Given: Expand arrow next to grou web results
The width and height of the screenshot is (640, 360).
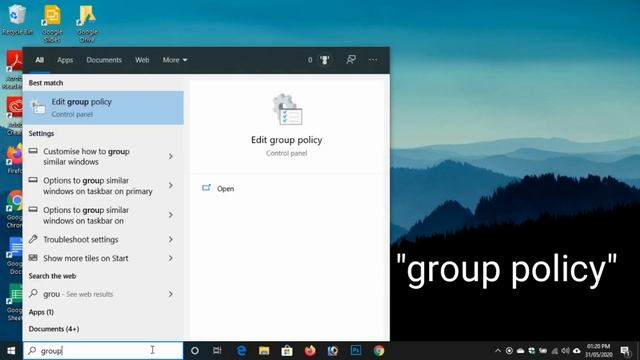Looking at the screenshot, I should (171, 294).
